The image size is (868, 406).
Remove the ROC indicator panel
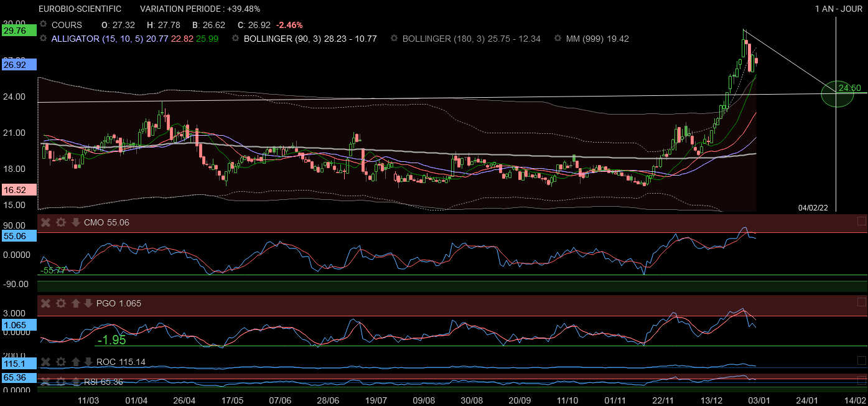(45, 362)
